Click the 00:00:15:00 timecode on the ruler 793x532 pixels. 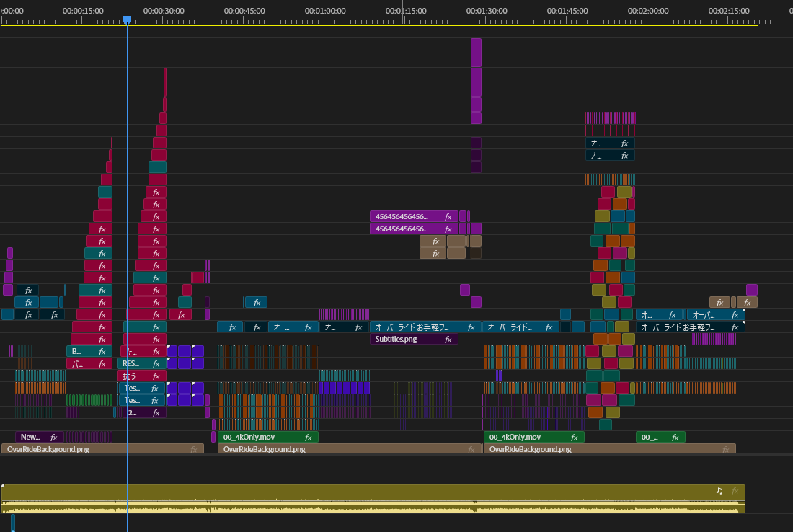[x=83, y=11]
